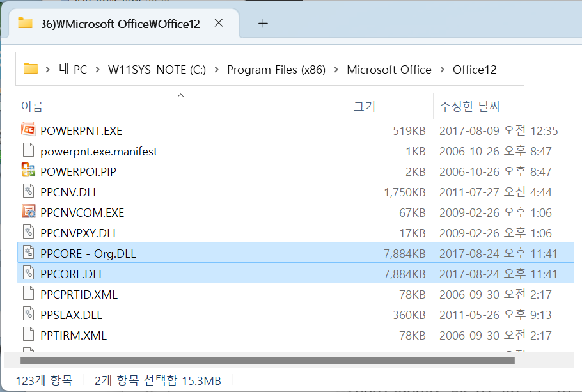Click the PPCNV.DLL file icon
This screenshot has height=392, width=582.
pyautogui.click(x=29, y=191)
